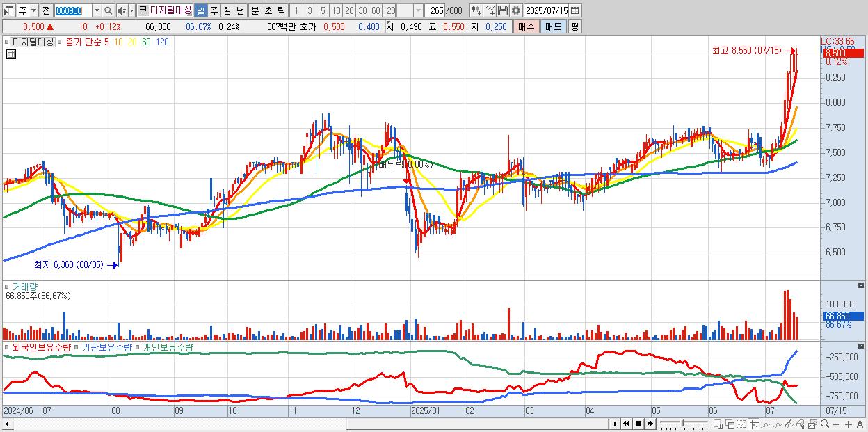Choose interval 120 button

click(389, 11)
